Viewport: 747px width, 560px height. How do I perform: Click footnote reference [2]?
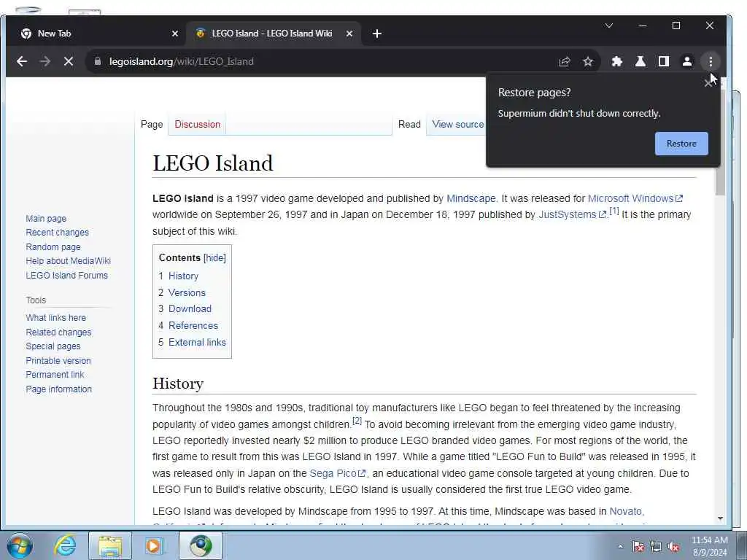click(x=357, y=421)
